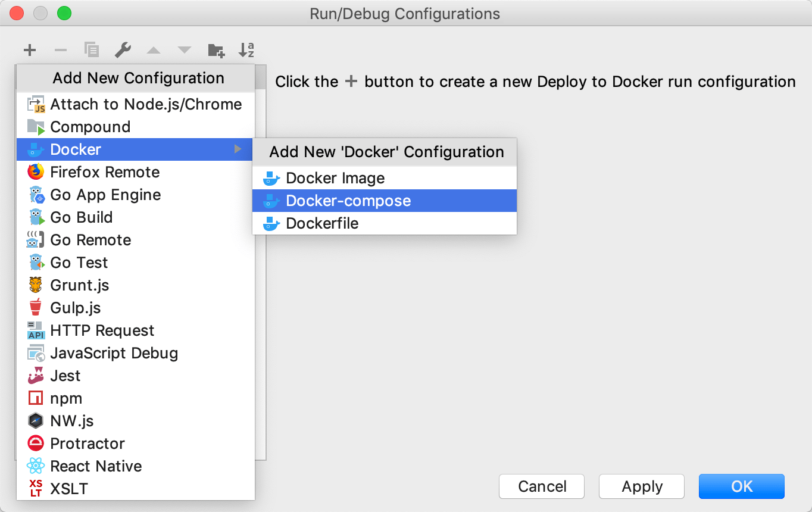
Task: Click the Sort Configurations alphabetically icon
Action: (246, 50)
